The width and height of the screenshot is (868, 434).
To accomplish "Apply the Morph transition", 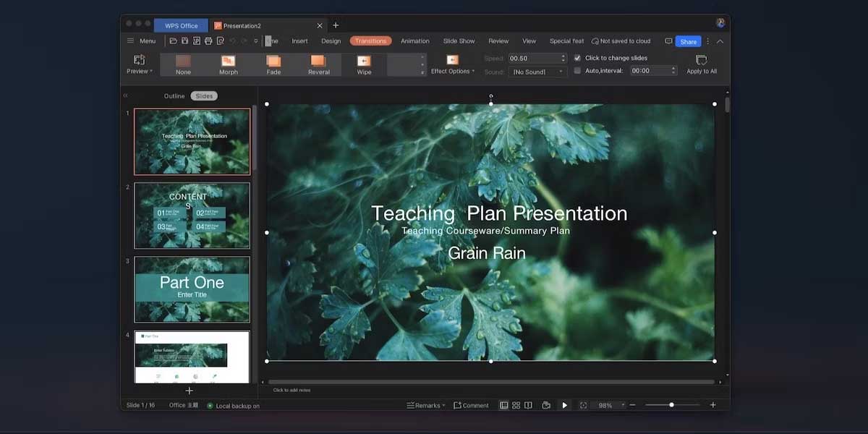I will tap(229, 64).
